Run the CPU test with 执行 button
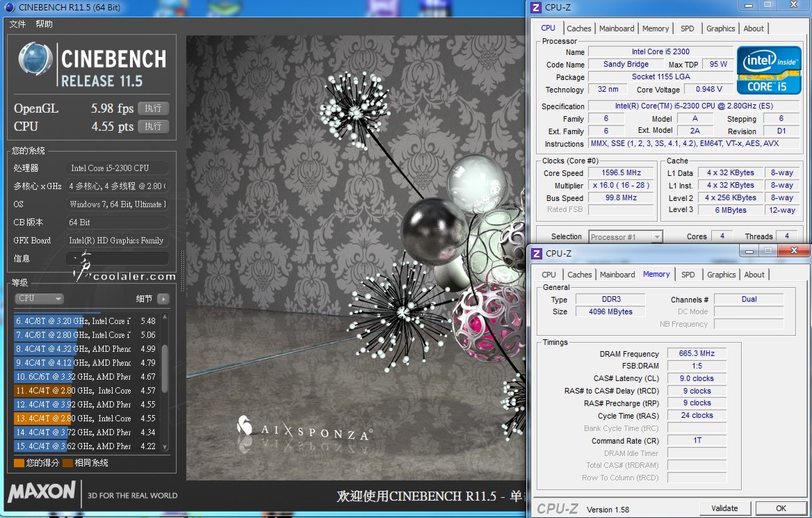The height and width of the screenshot is (518, 812). coord(153,127)
